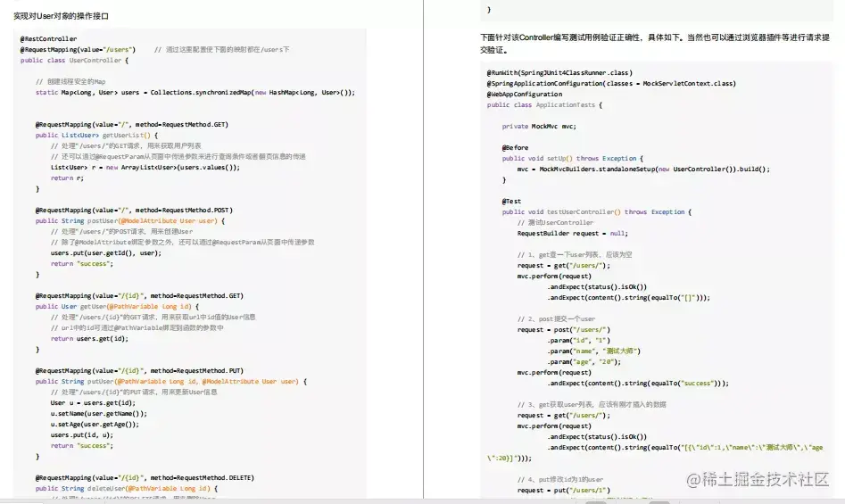
Task: Click the heading '实现对User对象的操作接口'
Action: (61, 16)
